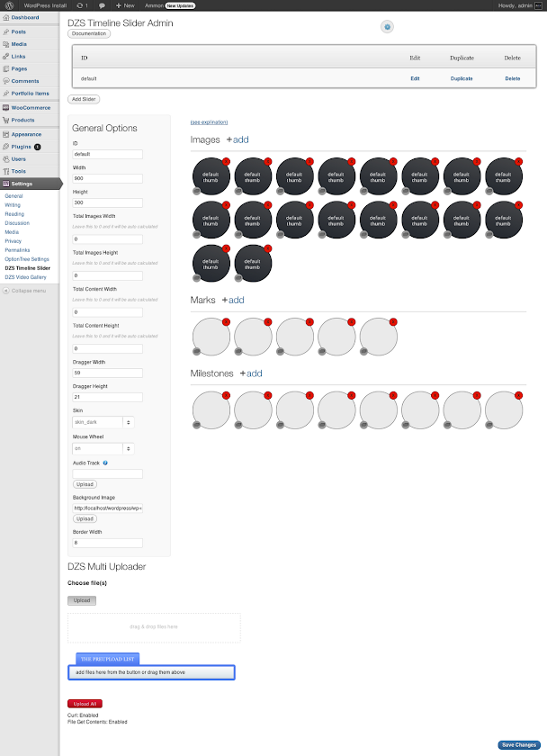Delete the first image thumb via red X
The width and height of the screenshot is (547, 756).
click(x=226, y=161)
